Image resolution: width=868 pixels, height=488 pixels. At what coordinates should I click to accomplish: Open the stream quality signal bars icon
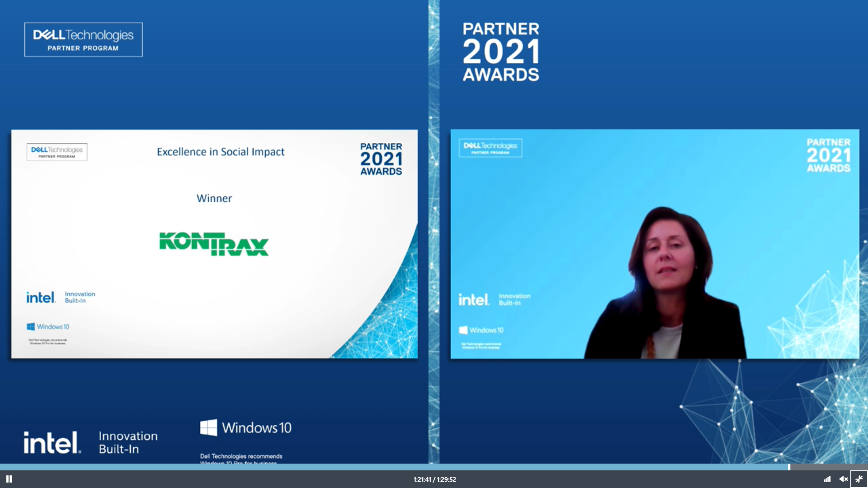(827, 479)
